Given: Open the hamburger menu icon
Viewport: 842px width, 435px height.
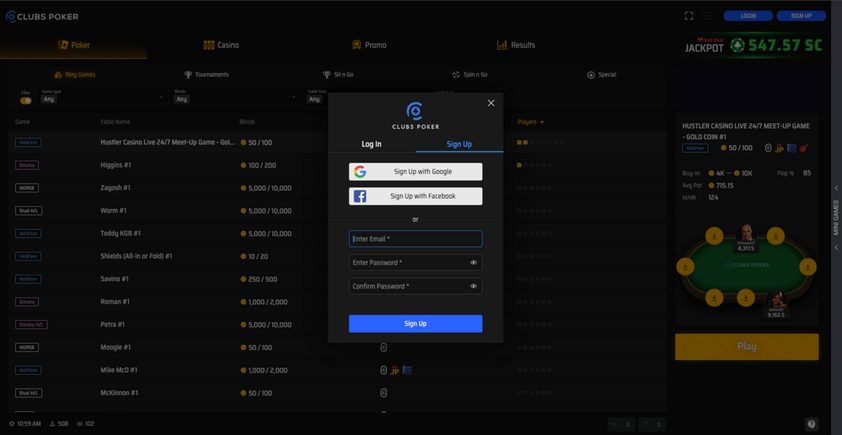Looking at the screenshot, I should [707, 16].
